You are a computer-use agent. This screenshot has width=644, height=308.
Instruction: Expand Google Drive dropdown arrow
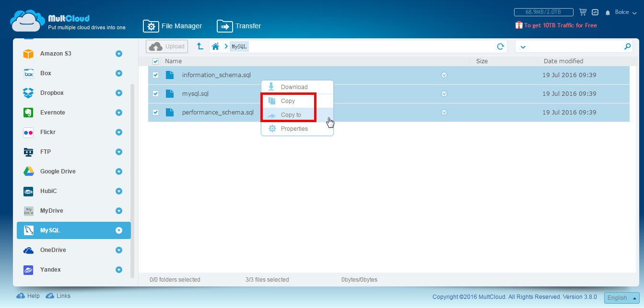119,171
